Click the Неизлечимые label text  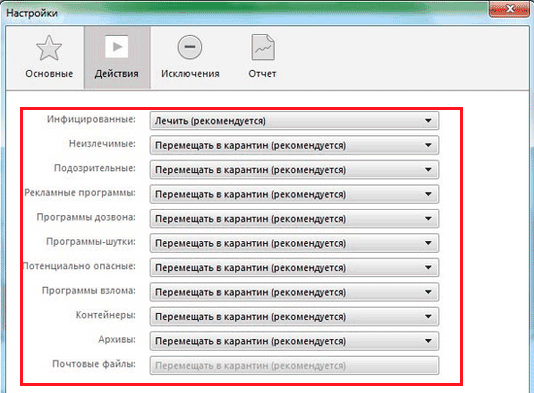(x=102, y=144)
